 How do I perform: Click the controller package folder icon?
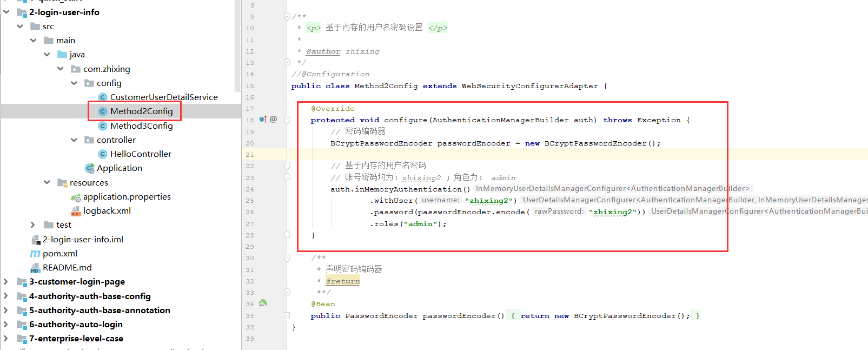(89, 140)
